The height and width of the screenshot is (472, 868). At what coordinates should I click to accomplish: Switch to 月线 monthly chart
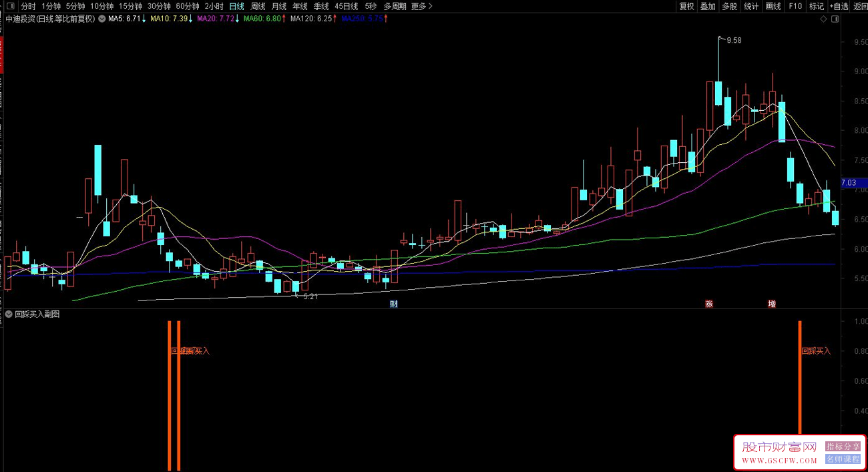279,6
